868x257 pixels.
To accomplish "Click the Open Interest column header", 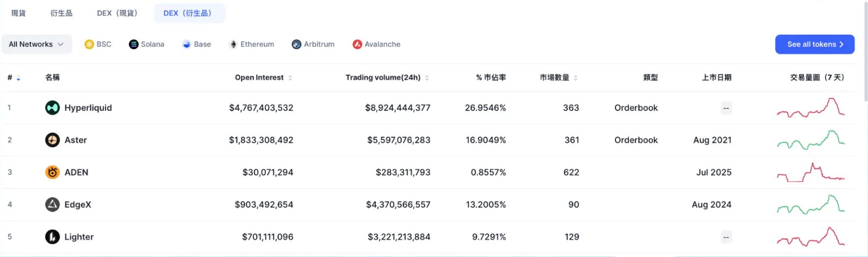I will pos(259,78).
